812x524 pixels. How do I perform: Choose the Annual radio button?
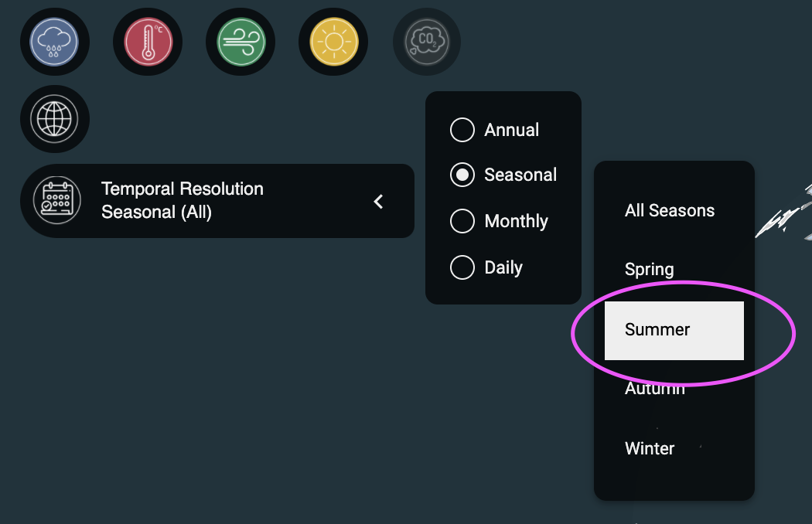tap(462, 129)
